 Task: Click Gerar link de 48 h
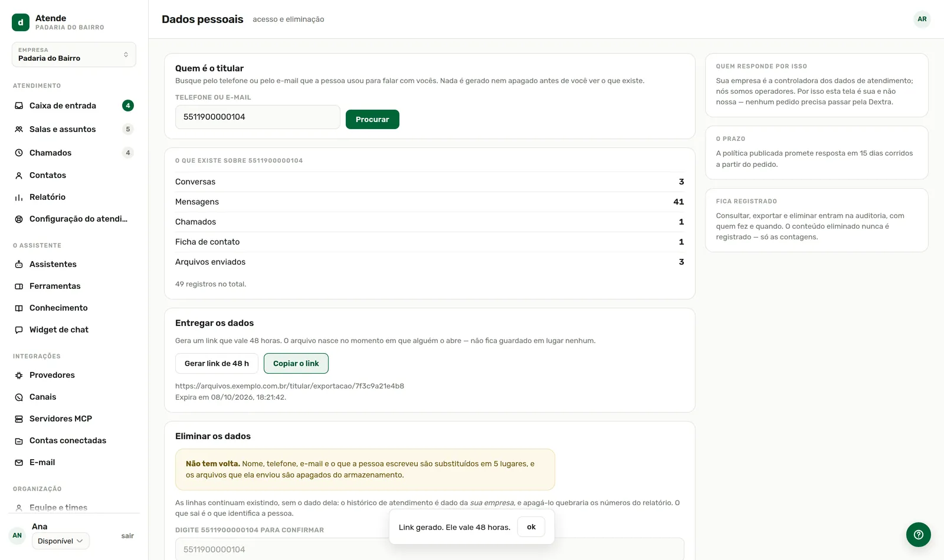tap(217, 363)
